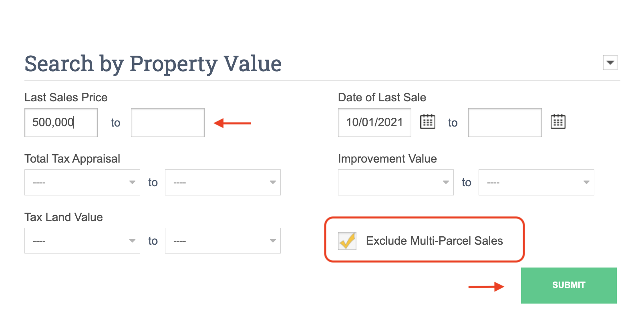The width and height of the screenshot is (644, 334).
Task: Focus the empty Last Sales Price maximum field
Action: [167, 123]
